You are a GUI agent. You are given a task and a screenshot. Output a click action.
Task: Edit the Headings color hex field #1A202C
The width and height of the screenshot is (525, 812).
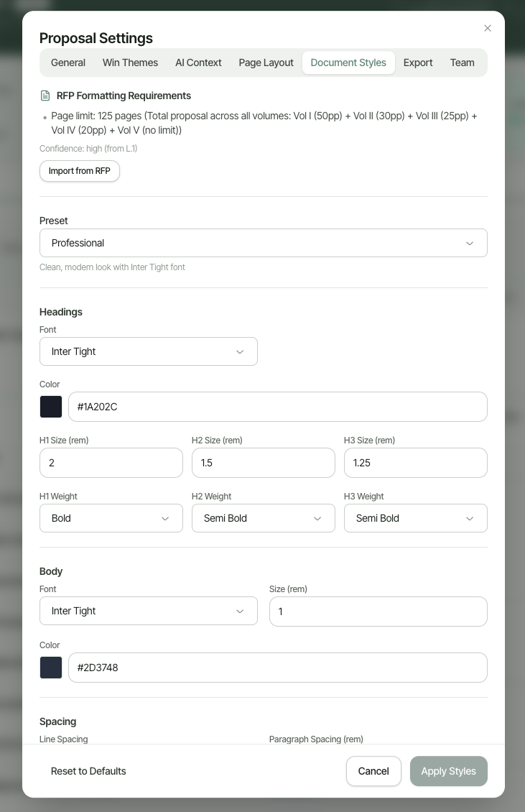277,407
